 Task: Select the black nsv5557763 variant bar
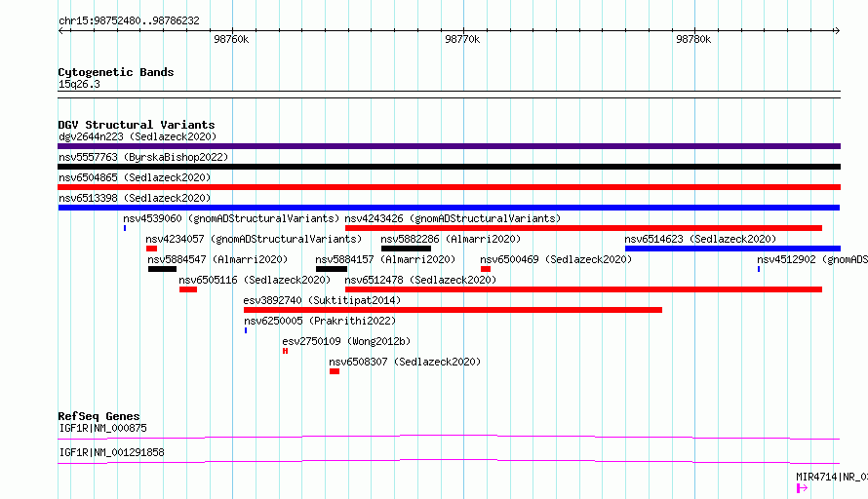(449, 167)
